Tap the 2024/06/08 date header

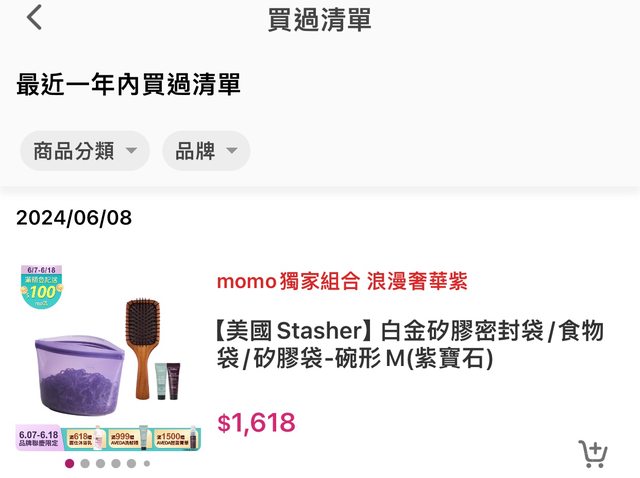(x=74, y=218)
